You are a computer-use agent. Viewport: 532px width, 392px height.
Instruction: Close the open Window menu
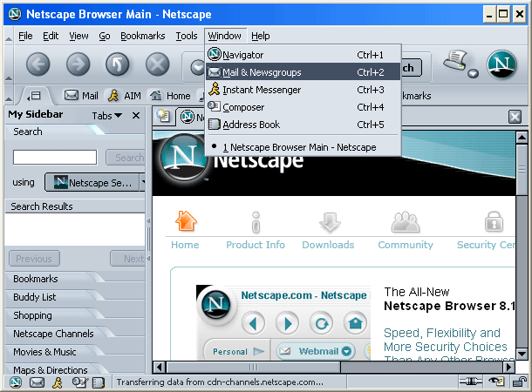click(x=225, y=36)
